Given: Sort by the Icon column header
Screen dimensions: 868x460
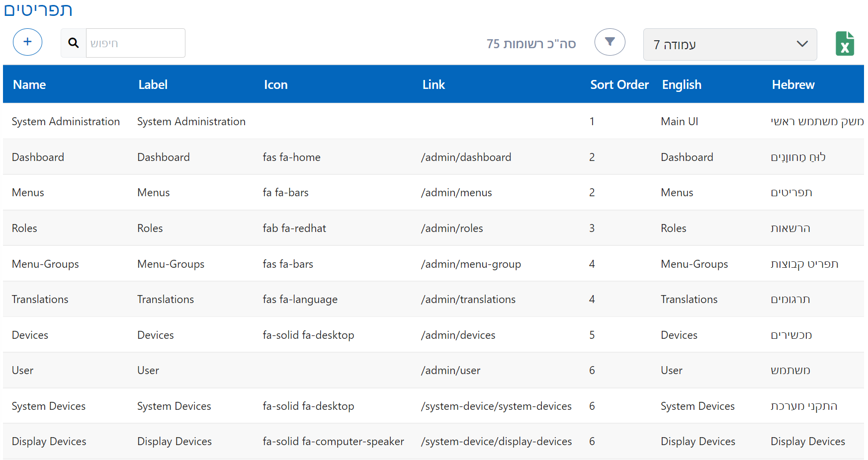Looking at the screenshot, I should (275, 85).
